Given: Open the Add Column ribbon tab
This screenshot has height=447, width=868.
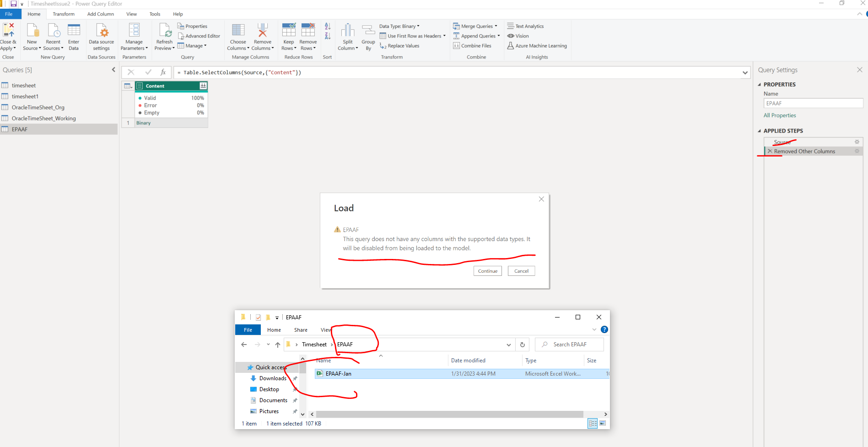Looking at the screenshot, I should coord(101,14).
